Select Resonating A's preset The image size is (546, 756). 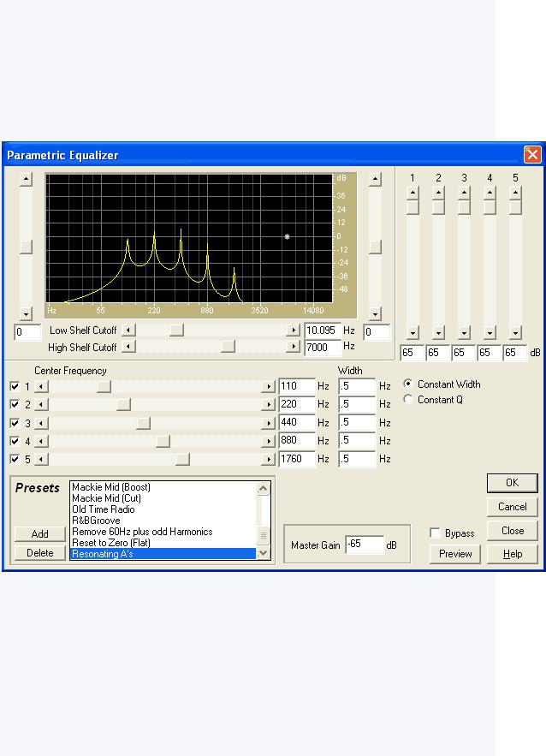point(163,553)
